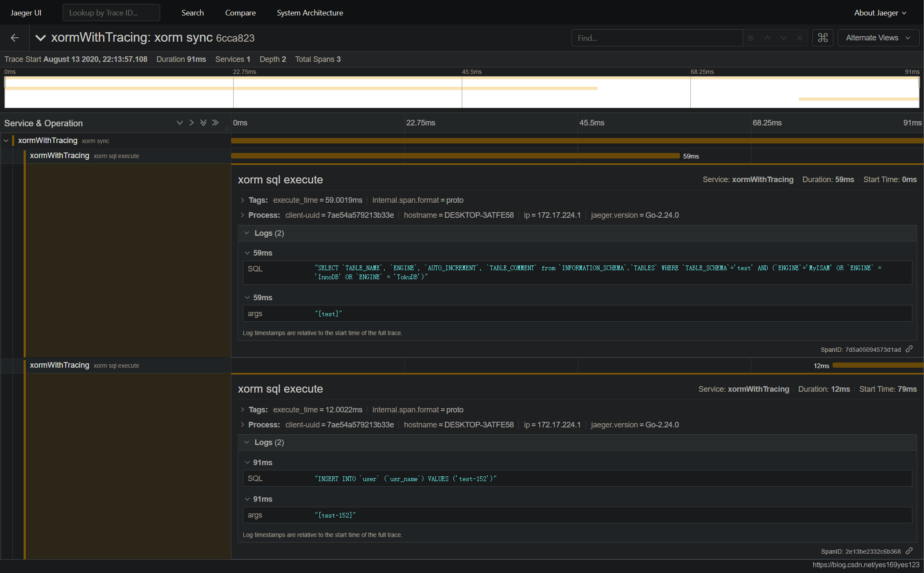Click the Lookup by Trace ID field
Viewport: 924px width, 573px height.
[x=111, y=12]
